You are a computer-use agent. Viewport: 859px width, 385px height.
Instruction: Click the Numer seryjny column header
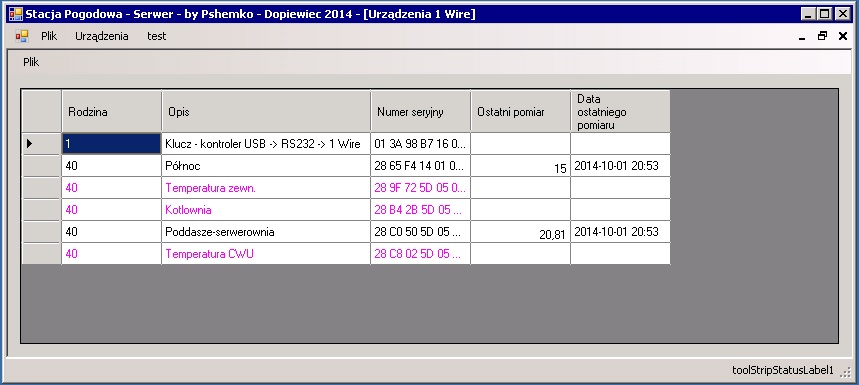pyautogui.click(x=421, y=112)
